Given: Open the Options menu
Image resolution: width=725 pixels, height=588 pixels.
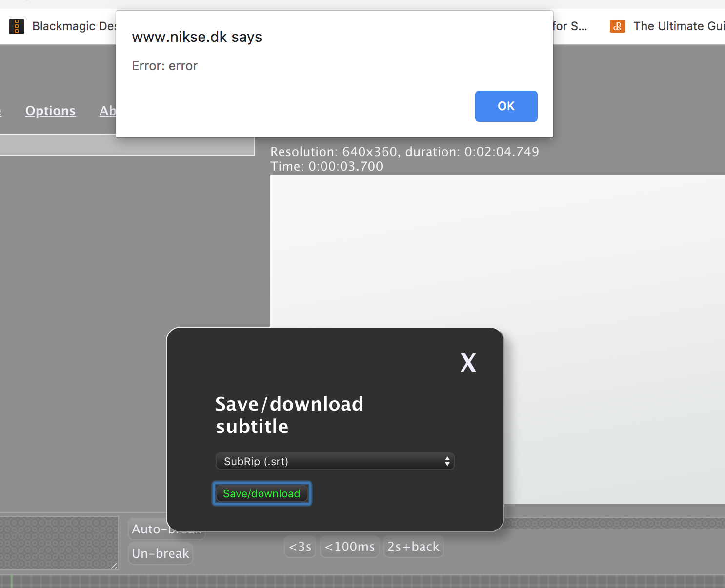Looking at the screenshot, I should 50,111.
